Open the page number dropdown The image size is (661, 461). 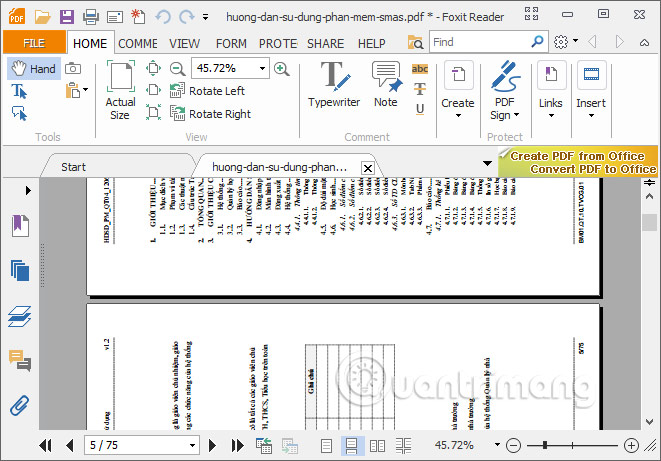[192, 445]
